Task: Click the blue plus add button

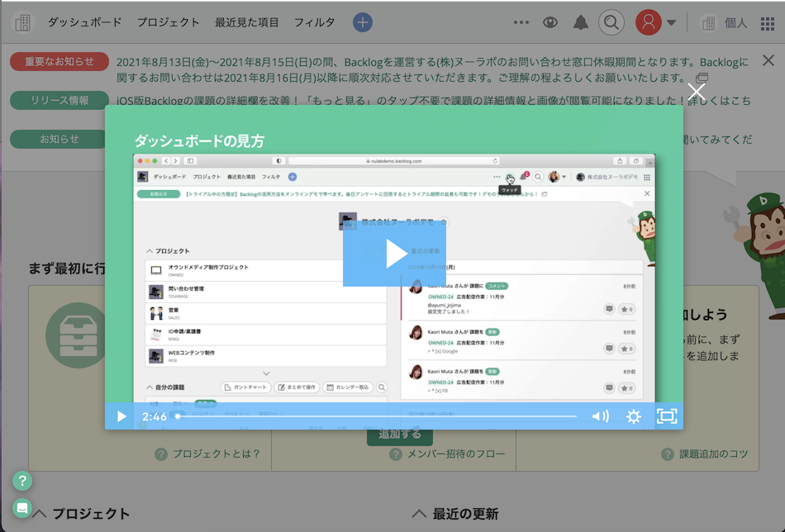Action: (363, 22)
